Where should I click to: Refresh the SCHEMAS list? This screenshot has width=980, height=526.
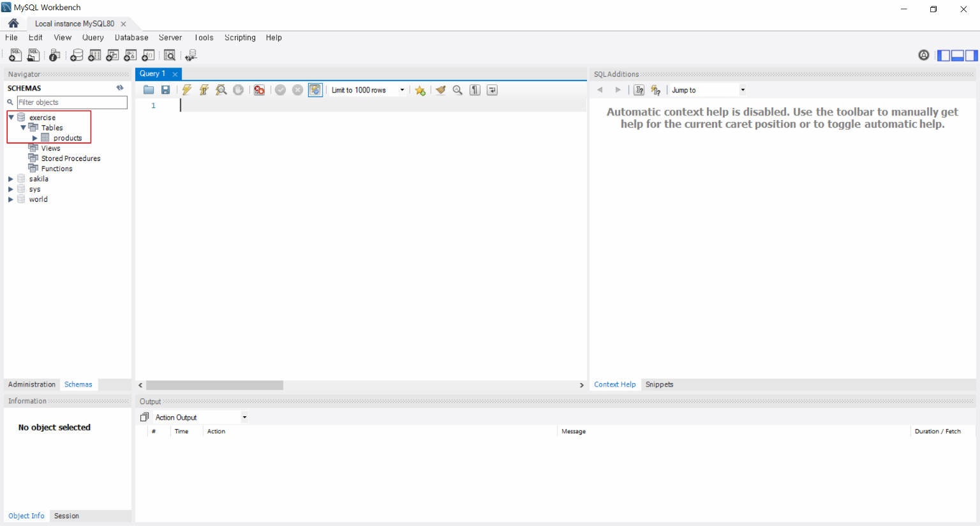pyautogui.click(x=120, y=88)
